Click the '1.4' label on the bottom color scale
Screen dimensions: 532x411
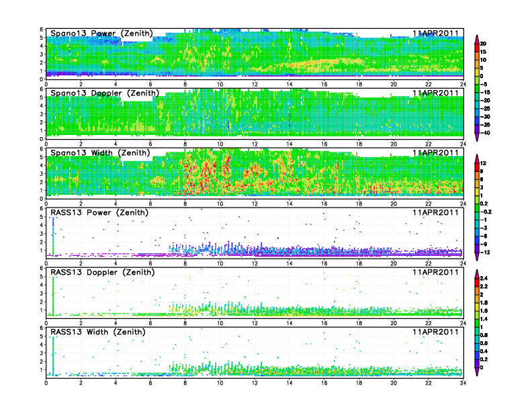[x=484, y=319]
